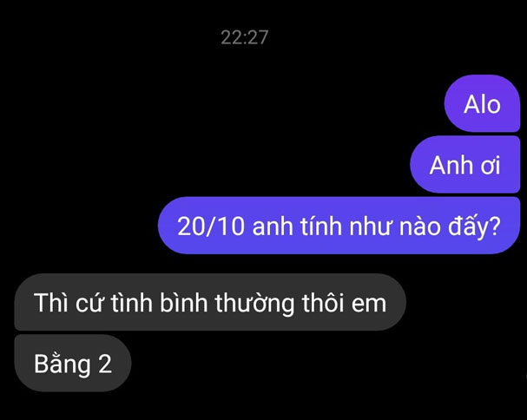Image resolution: width=527 pixels, height=420 pixels.
Task: Click the word 'Thì' in gray bubble
Action: [x=50, y=303]
